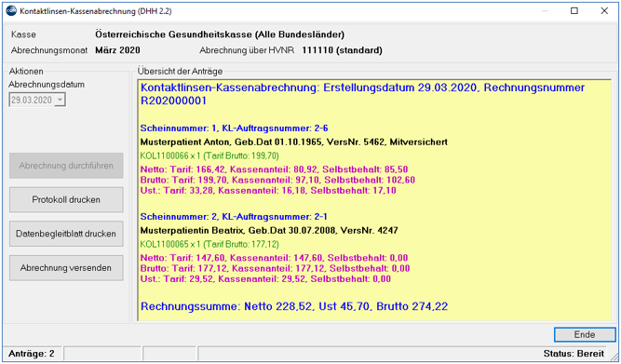Click the app icon in title bar
Image resolution: width=621 pixels, height=364 pixels.
point(11,11)
